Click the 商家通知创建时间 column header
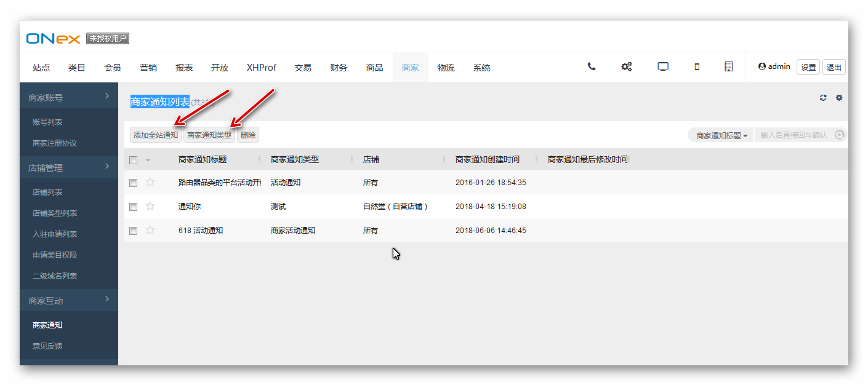The image size is (868, 385). pos(488,160)
